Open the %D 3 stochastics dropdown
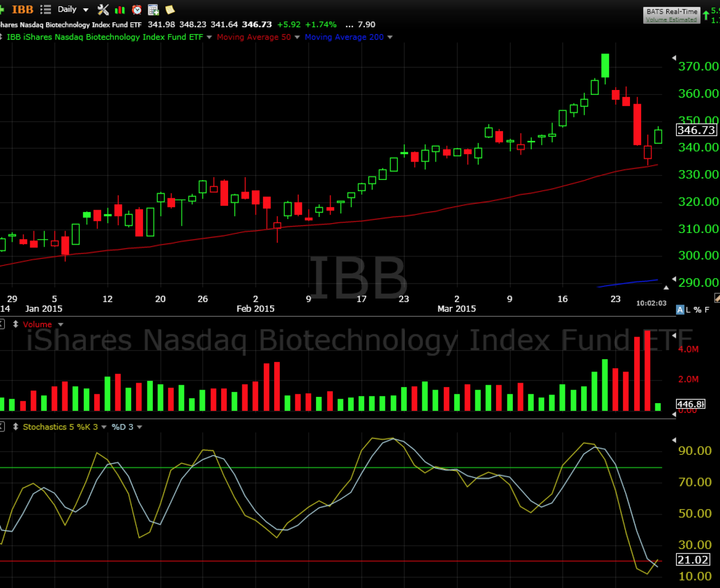This screenshot has width=720, height=588. pos(139,427)
